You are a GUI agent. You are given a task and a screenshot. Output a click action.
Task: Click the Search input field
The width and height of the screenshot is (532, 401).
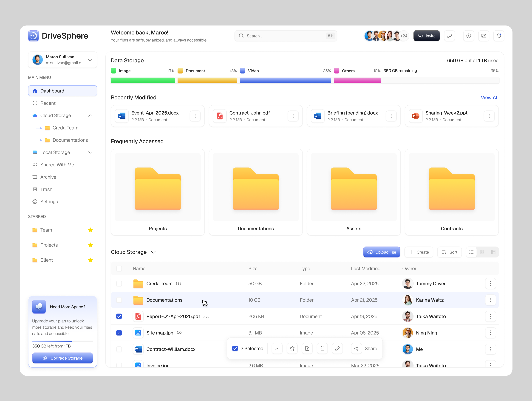click(x=286, y=36)
